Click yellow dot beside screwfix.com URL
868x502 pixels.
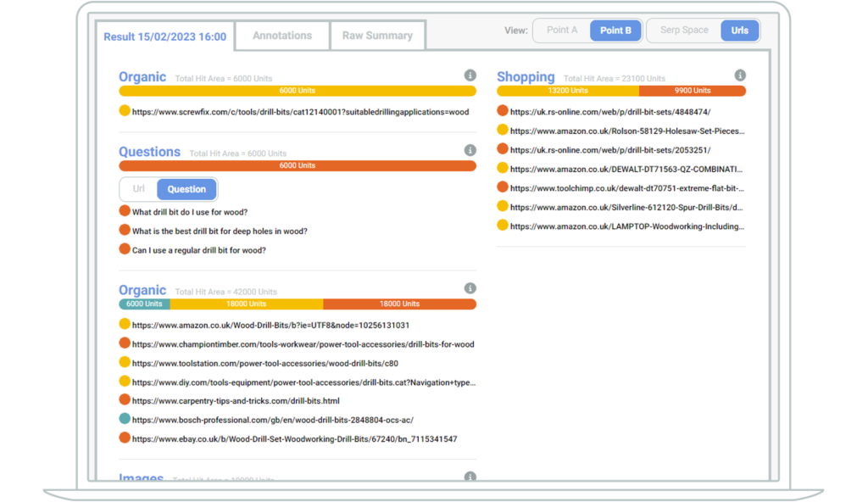125,111
